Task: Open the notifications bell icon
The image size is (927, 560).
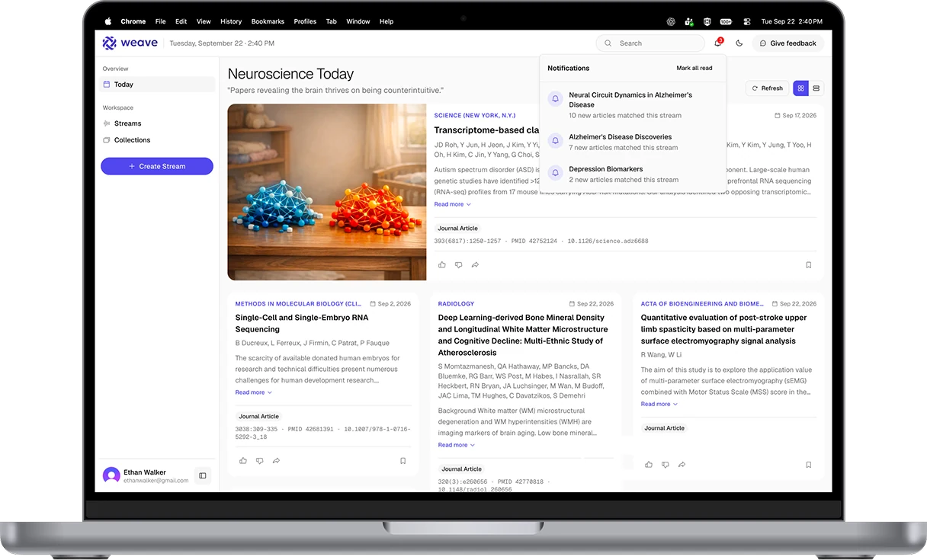Action: [718, 43]
